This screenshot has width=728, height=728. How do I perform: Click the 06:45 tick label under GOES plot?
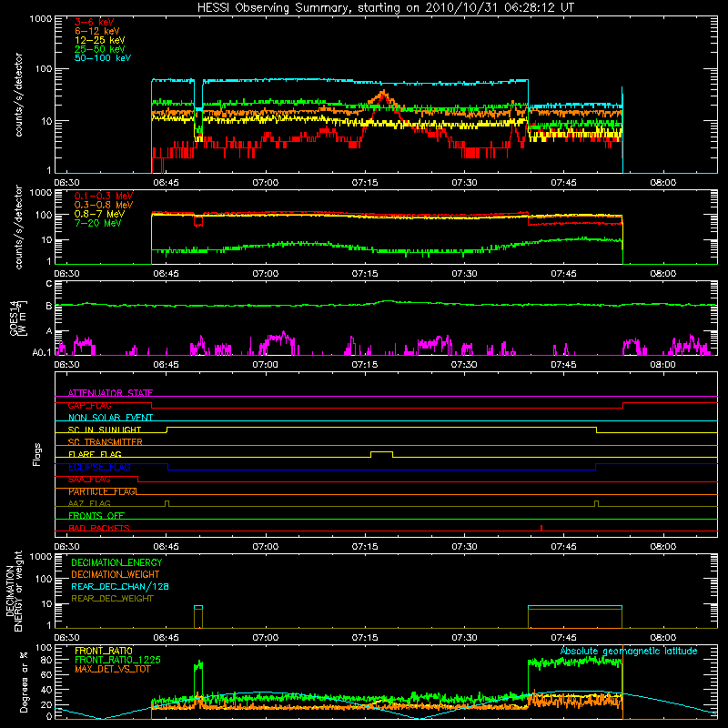click(167, 365)
